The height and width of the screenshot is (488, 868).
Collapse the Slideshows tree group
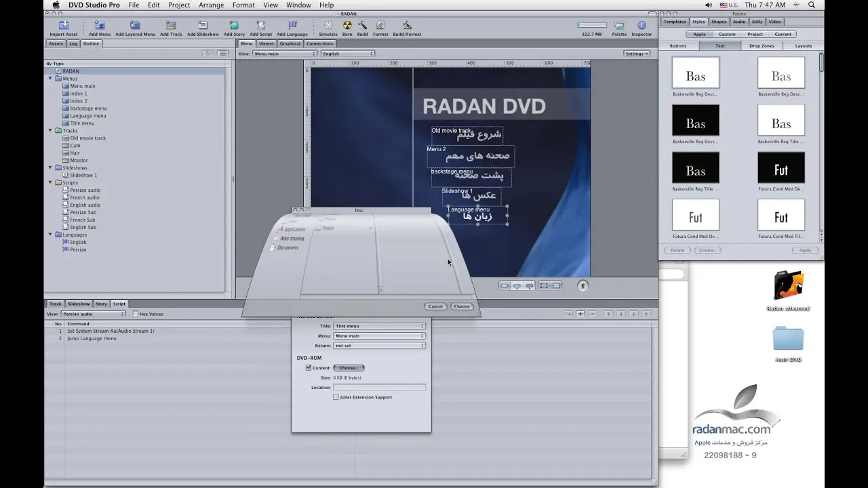(50, 167)
